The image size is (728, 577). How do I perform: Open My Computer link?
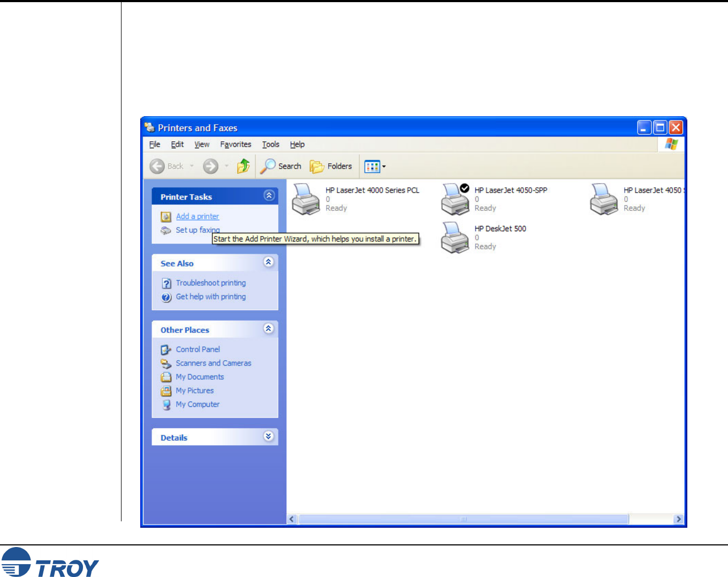click(198, 404)
